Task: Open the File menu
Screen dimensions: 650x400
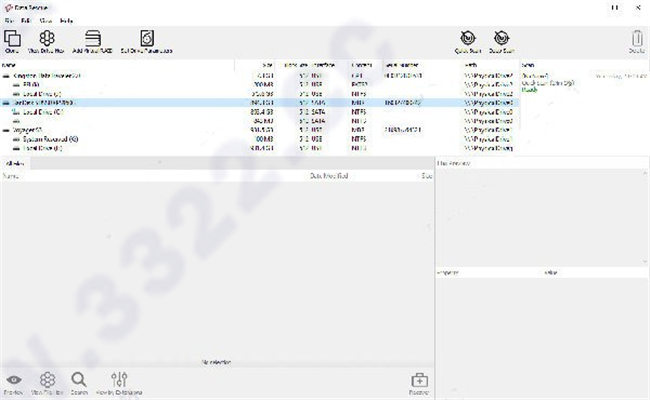Action: tap(9, 20)
